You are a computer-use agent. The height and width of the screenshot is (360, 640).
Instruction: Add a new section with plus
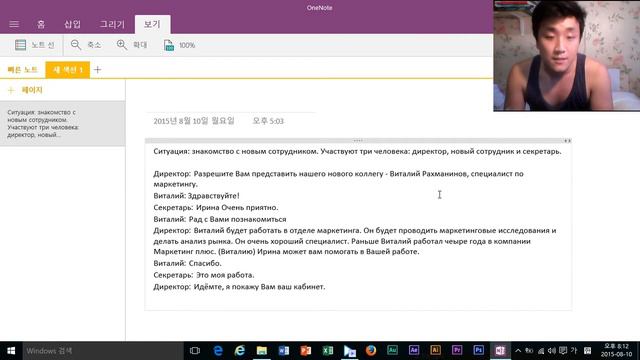[97, 70]
